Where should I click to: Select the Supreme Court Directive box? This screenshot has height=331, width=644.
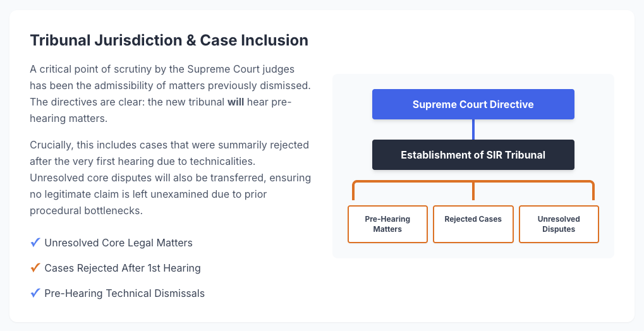click(x=473, y=104)
